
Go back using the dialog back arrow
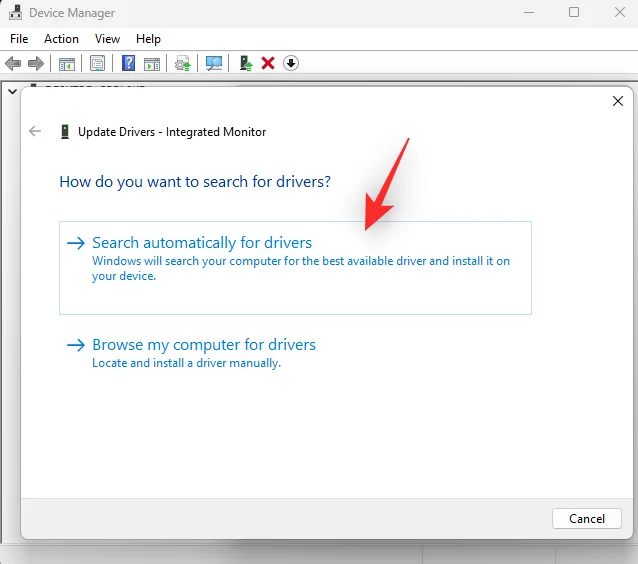(35, 131)
